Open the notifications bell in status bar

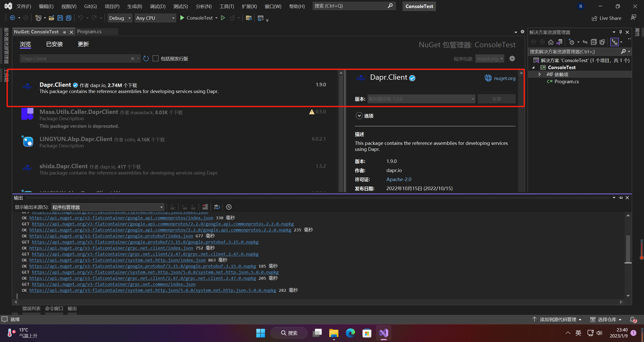633,319
